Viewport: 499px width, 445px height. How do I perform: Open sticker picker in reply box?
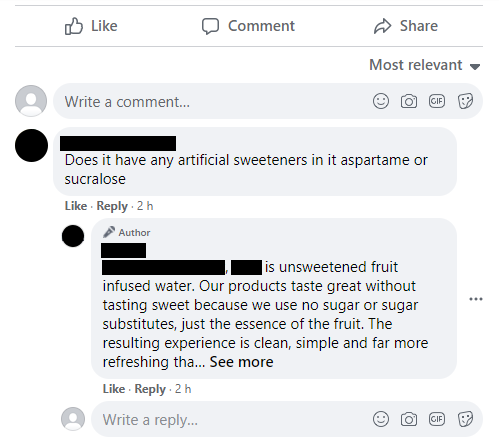(465, 419)
